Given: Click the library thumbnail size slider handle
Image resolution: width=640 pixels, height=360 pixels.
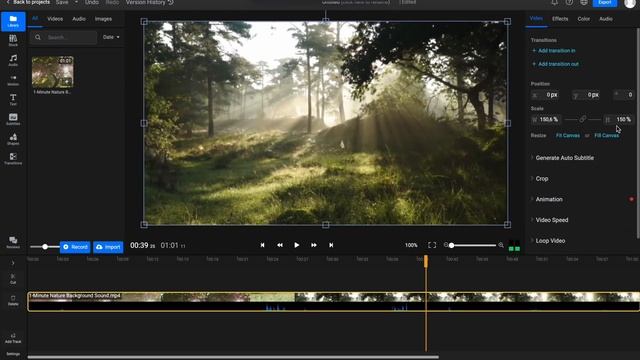Looking at the screenshot, I should [x=45, y=247].
